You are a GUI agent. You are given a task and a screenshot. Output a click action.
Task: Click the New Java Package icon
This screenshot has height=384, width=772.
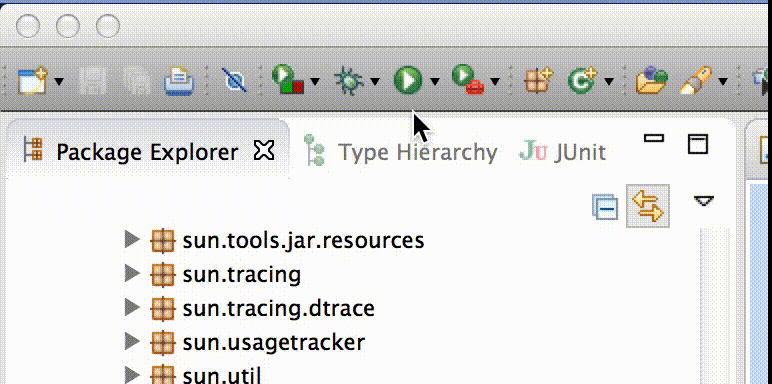click(x=538, y=81)
